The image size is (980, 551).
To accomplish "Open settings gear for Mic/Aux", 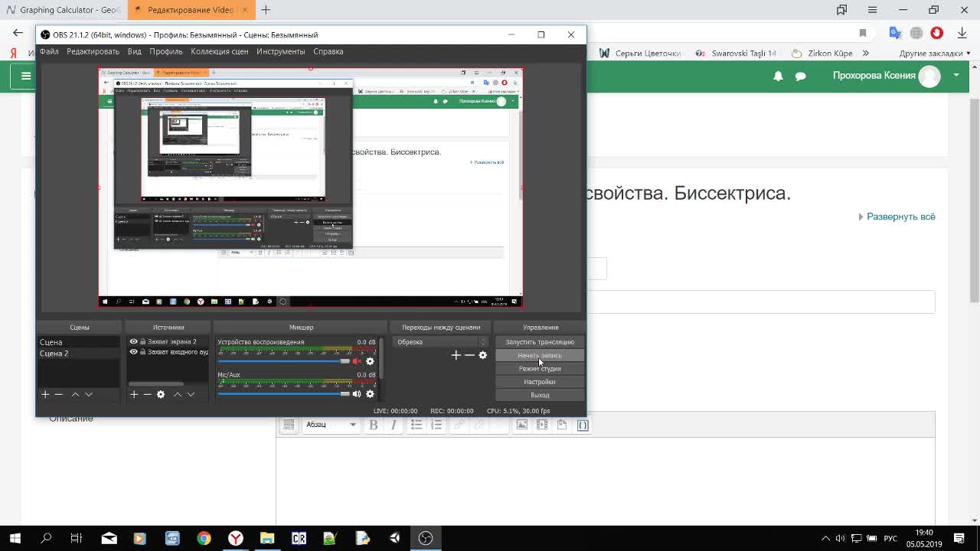I will click(x=370, y=394).
